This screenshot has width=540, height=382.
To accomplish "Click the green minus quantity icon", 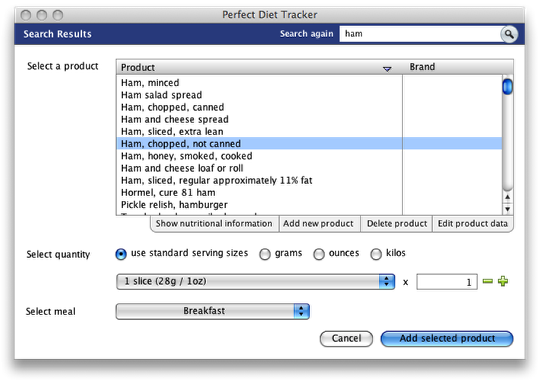I will (488, 281).
